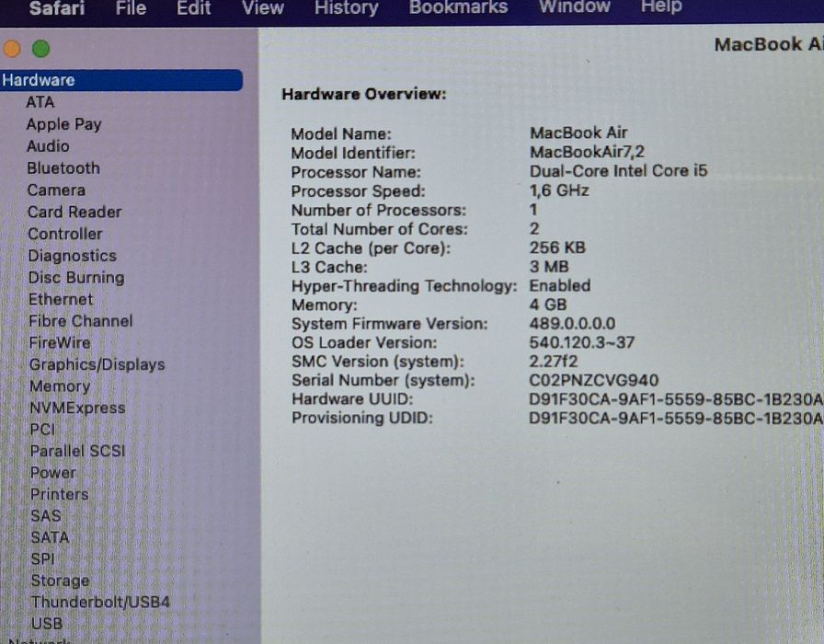Click the C02PNZCVG940 serial number
824x644 pixels.
[x=593, y=380]
